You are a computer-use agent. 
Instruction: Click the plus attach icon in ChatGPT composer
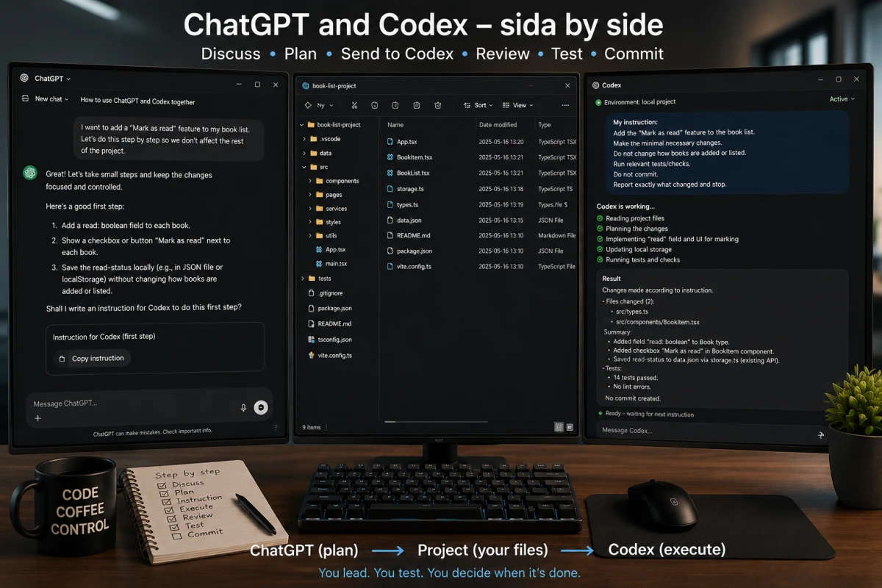pyautogui.click(x=38, y=418)
